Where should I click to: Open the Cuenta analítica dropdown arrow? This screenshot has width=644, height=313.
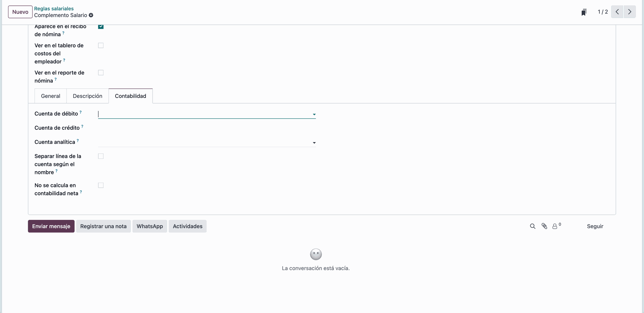click(314, 143)
